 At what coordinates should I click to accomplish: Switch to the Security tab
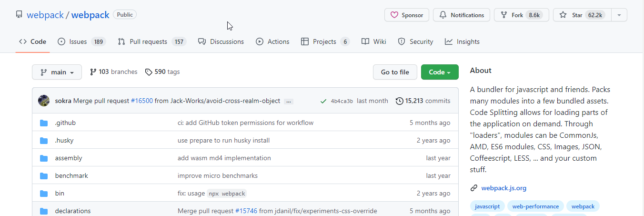pos(415,41)
